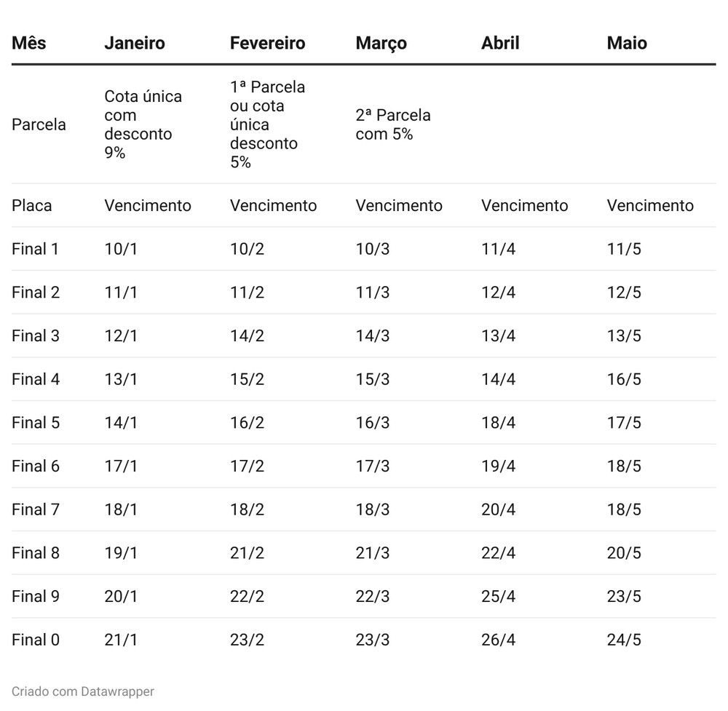Viewport: 728px width, 711px height.
Task: Select the 17/1 date for Final 6
Action: coord(121,466)
